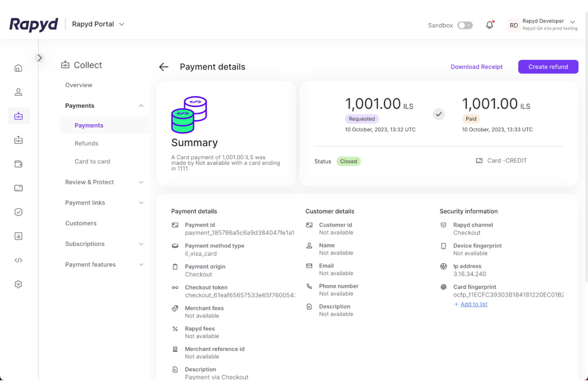Click the Email envelope icon

coord(309,266)
